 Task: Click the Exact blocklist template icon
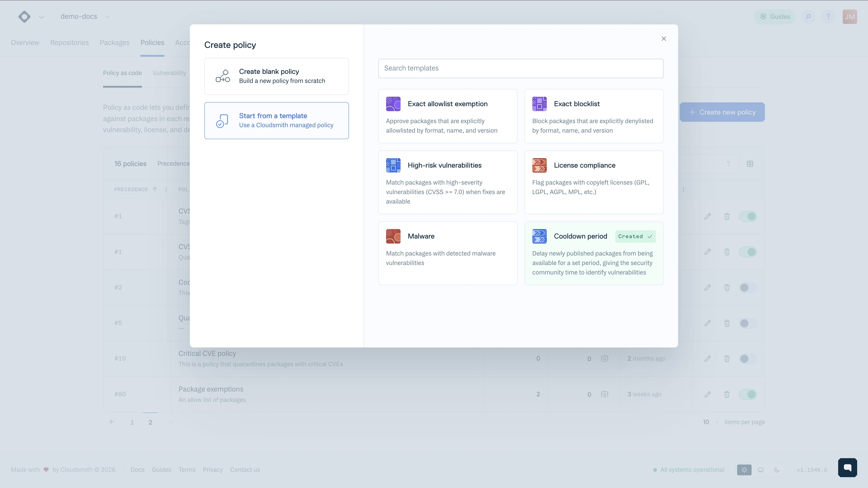coord(539,104)
